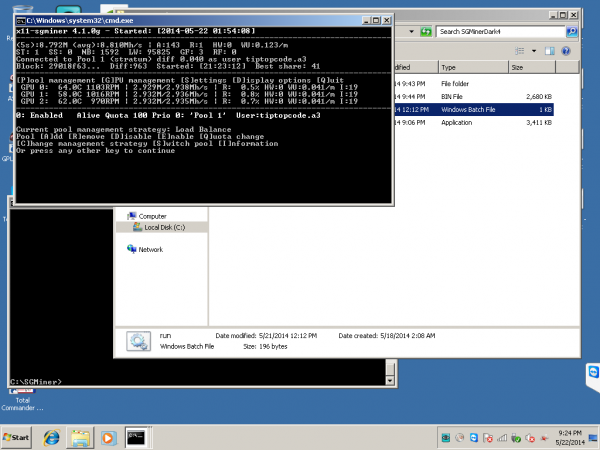Focus the Search SGMinerDark4 field
Screen dimensions: 600x450
pyautogui.click(x=501, y=31)
